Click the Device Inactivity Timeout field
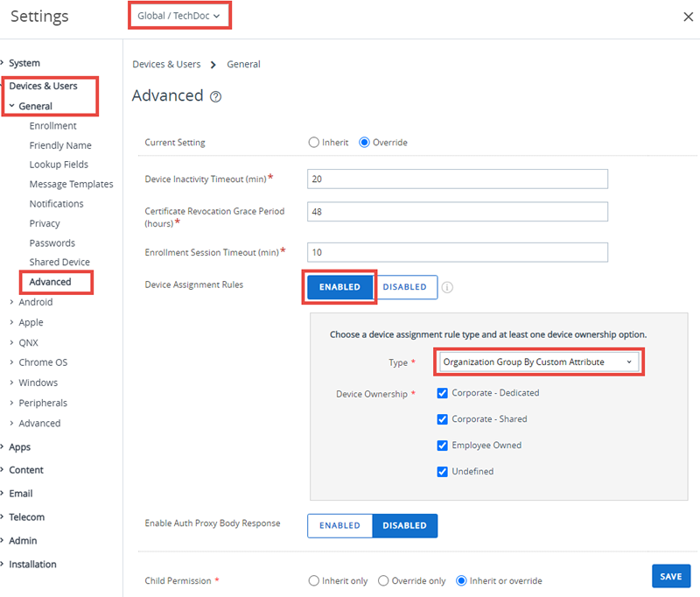The image size is (700, 597). click(457, 179)
